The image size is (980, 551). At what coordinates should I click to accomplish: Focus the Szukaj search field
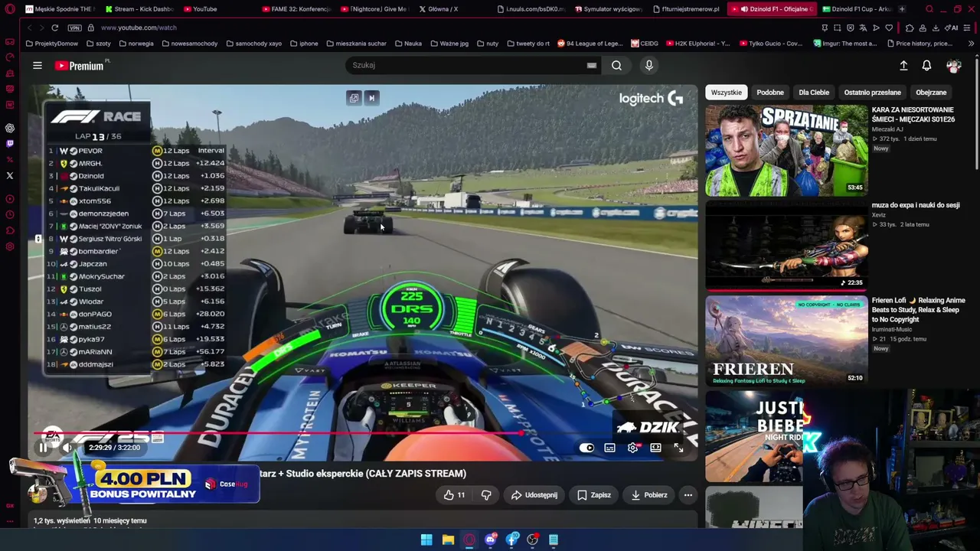pos(465,66)
